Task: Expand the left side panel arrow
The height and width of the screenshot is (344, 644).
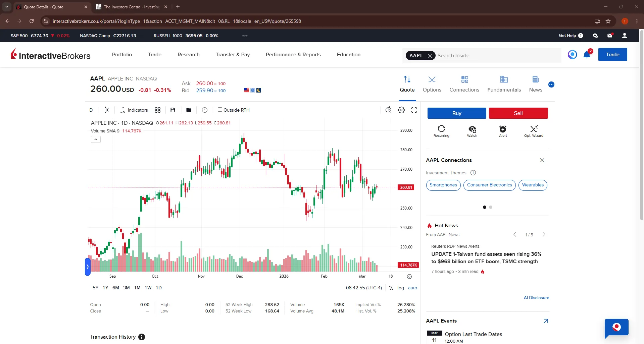Action: (x=88, y=267)
